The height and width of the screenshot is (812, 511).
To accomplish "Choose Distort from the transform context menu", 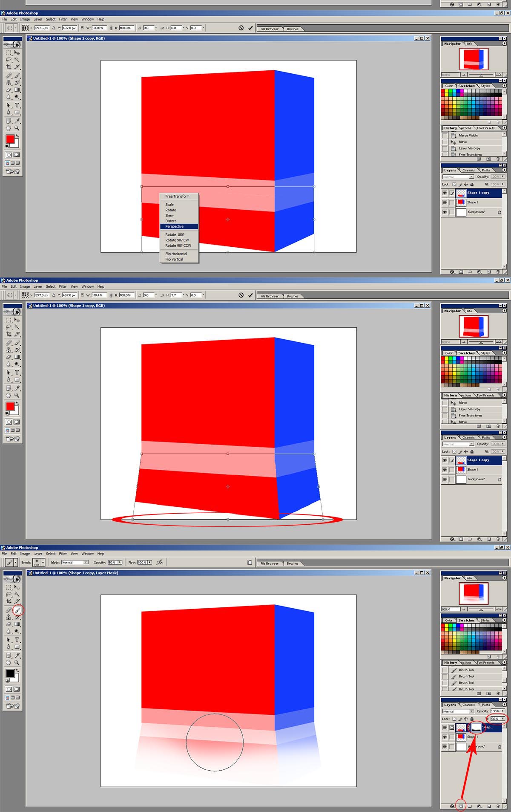I will tap(179, 221).
